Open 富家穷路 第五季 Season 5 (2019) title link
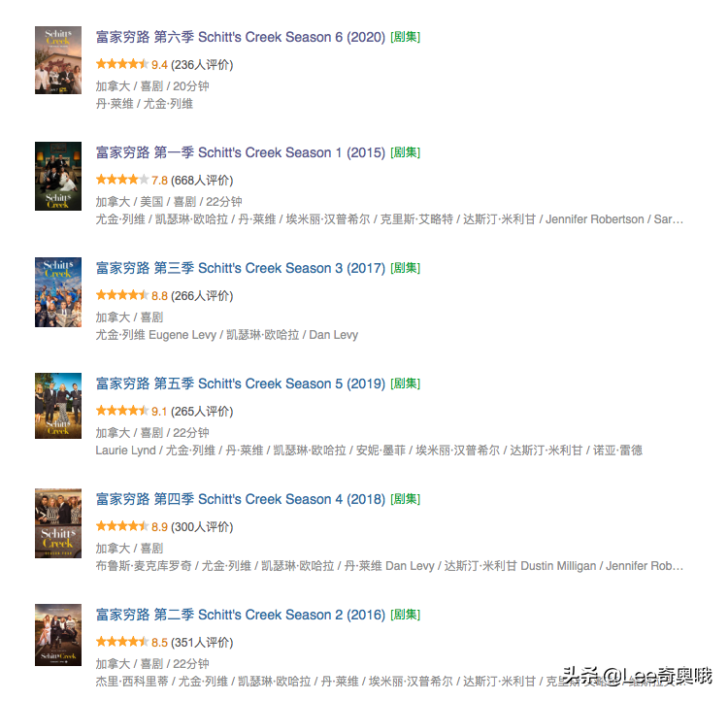The image size is (728, 701). [x=240, y=384]
